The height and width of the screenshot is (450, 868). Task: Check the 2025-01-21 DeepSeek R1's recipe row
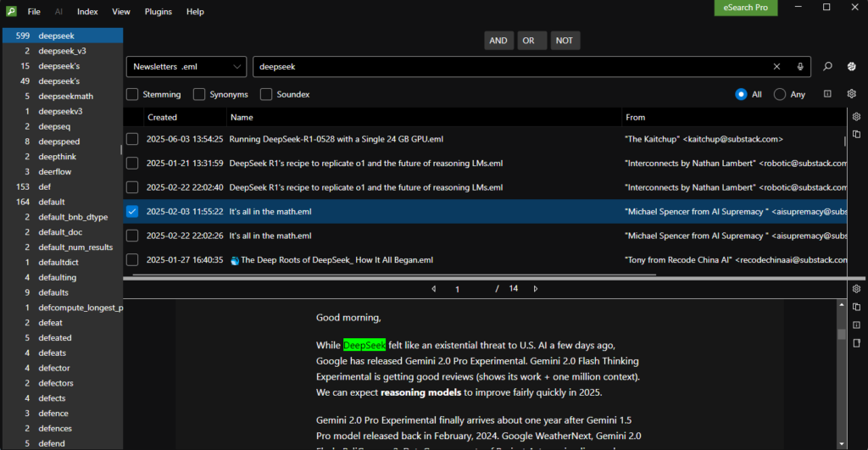(132, 164)
